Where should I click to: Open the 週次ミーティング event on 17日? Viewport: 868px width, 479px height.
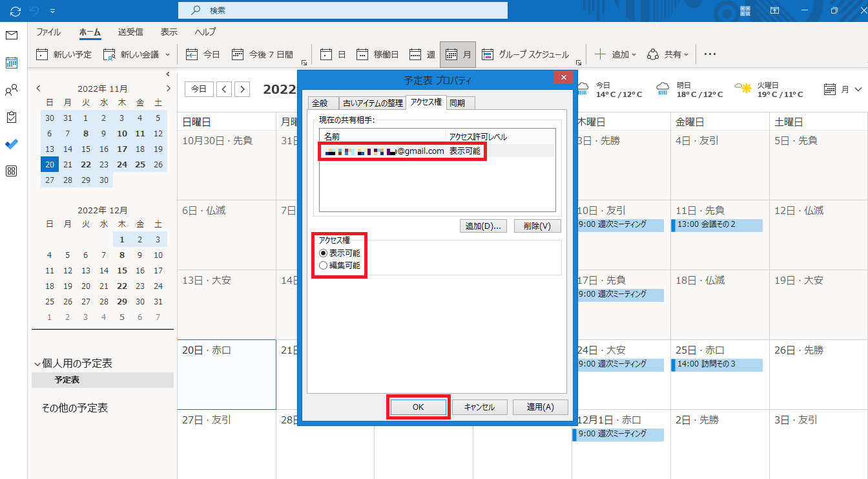[x=618, y=295]
